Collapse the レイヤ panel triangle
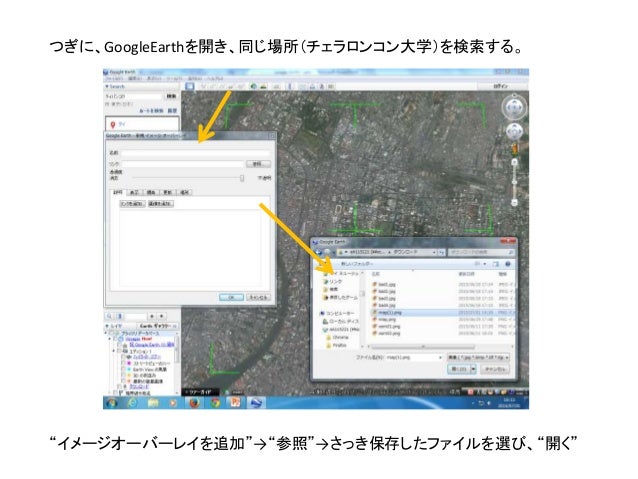638x479 pixels. (107, 326)
